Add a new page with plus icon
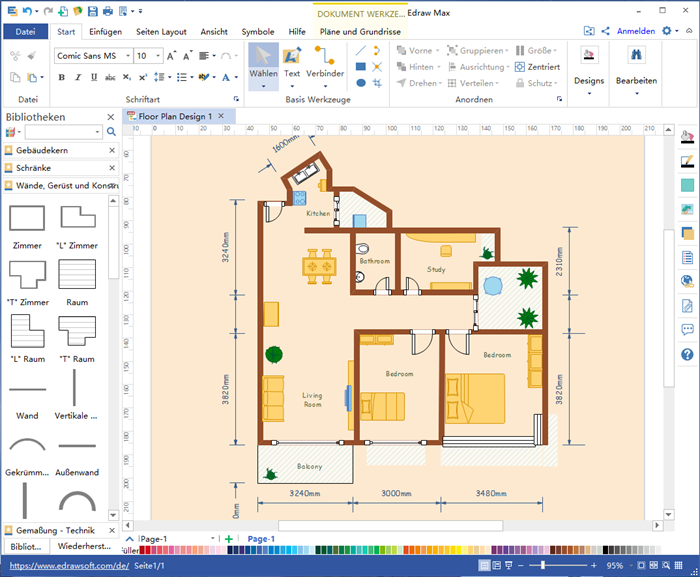700x577 pixels. pos(229,539)
